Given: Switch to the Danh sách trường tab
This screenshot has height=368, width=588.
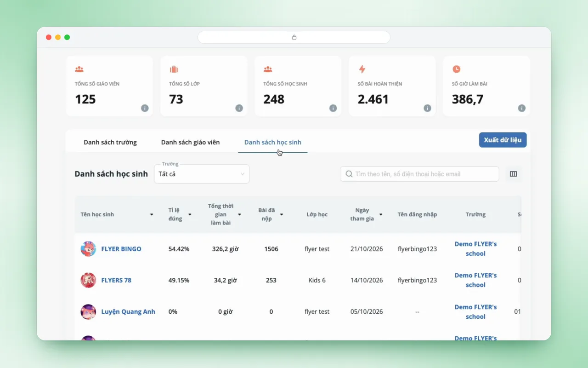Looking at the screenshot, I should coord(110,142).
